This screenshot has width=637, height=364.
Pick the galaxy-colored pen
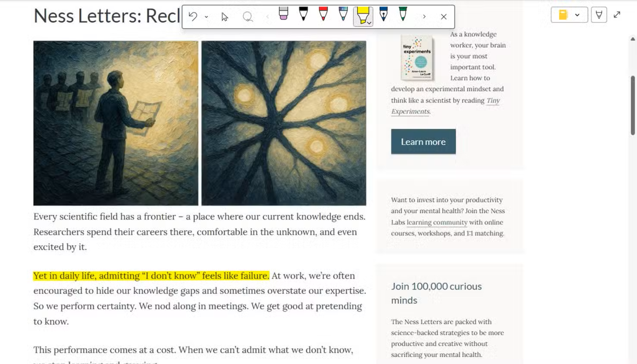click(343, 14)
